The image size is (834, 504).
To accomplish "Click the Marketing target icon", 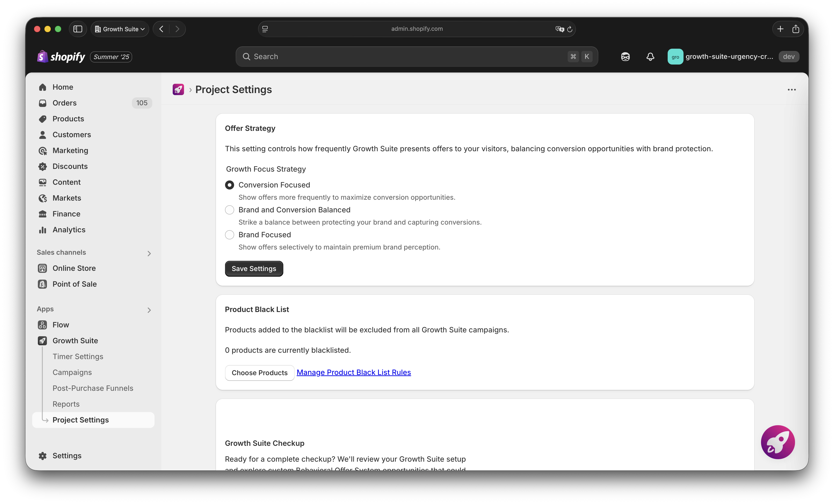I will point(42,151).
